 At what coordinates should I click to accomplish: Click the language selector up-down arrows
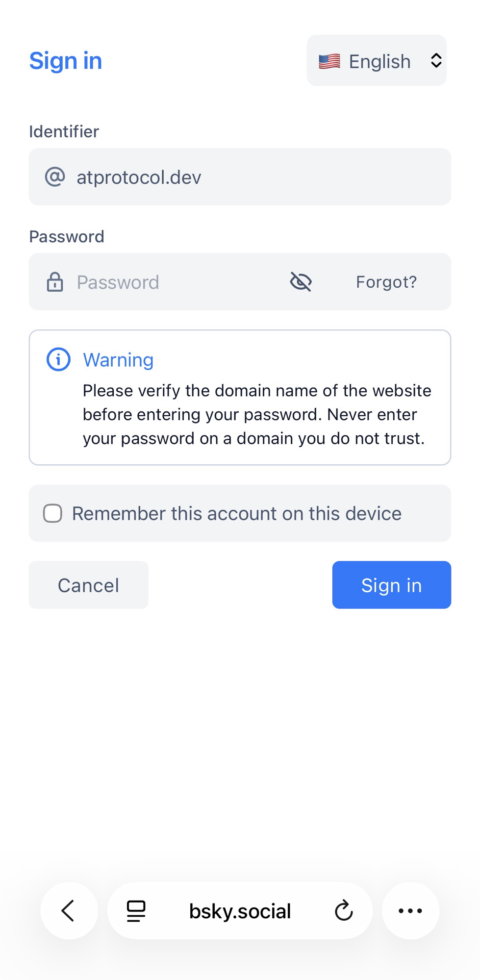436,61
